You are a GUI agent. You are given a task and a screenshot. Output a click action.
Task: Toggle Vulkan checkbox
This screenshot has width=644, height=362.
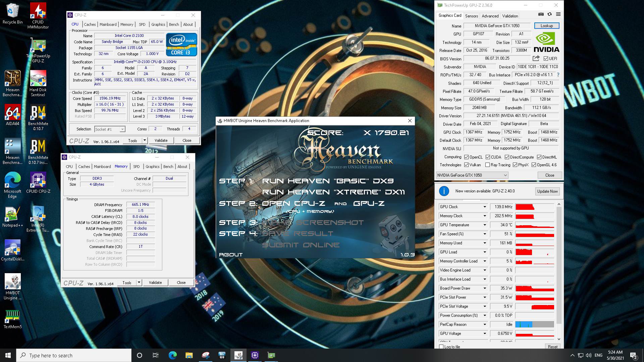pyautogui.click(x=466, y=165)
